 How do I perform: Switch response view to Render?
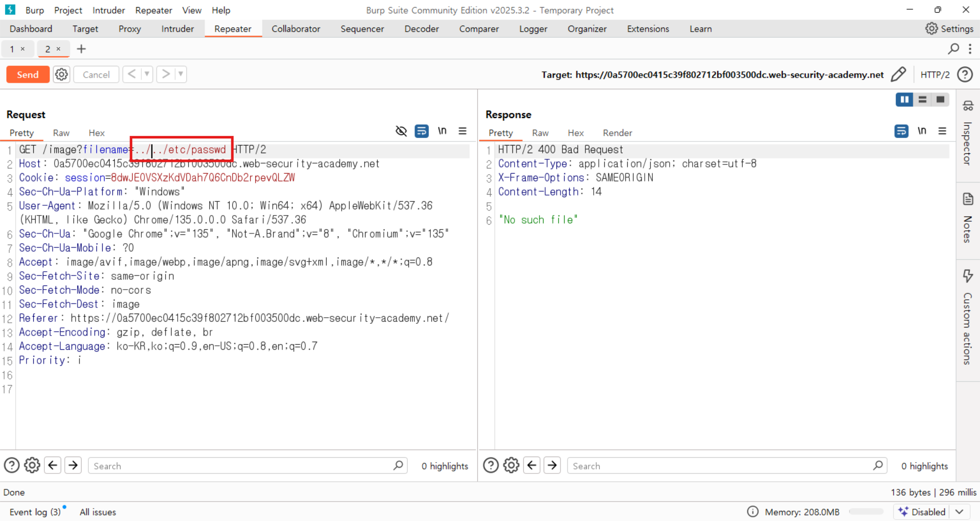(617, 133)
